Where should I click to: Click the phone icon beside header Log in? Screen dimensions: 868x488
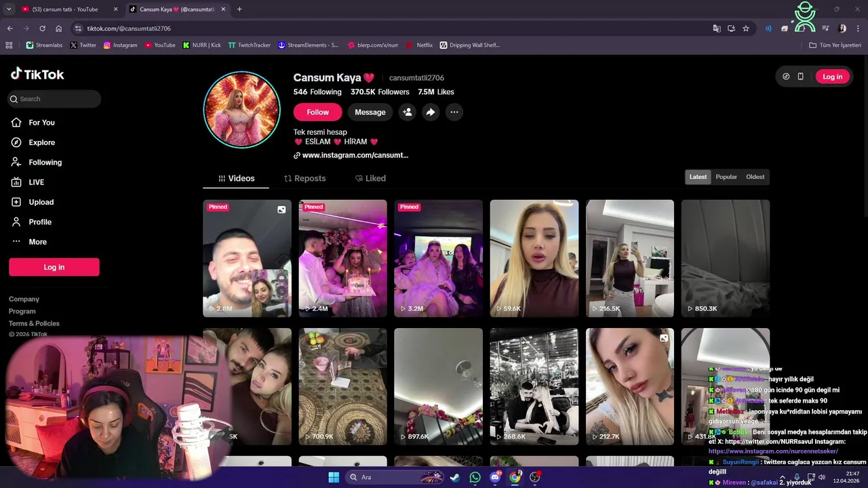coord(800,77)
